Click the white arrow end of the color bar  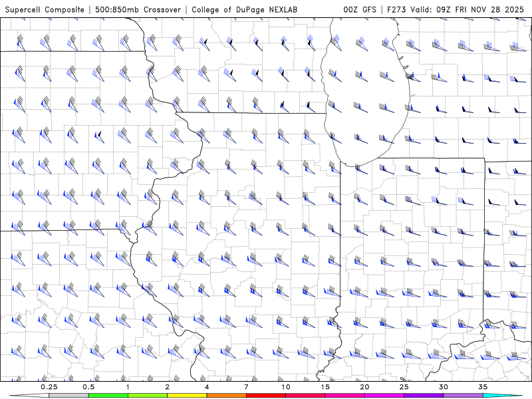(30, 396)
